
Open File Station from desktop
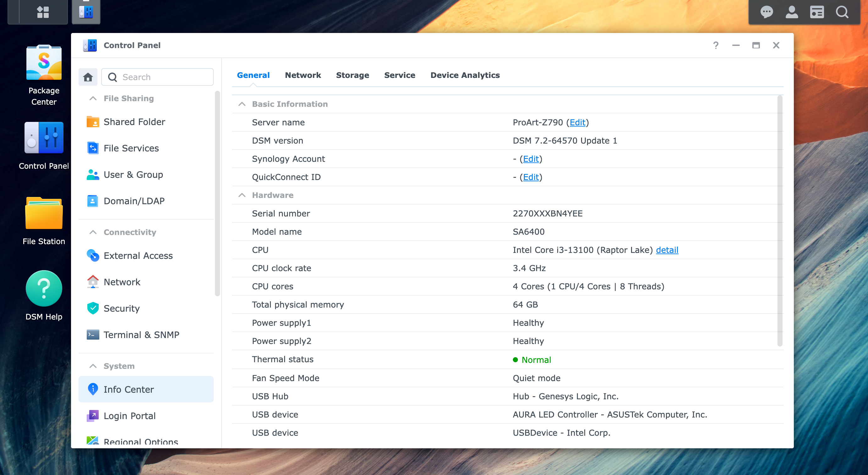pos(44,214)
